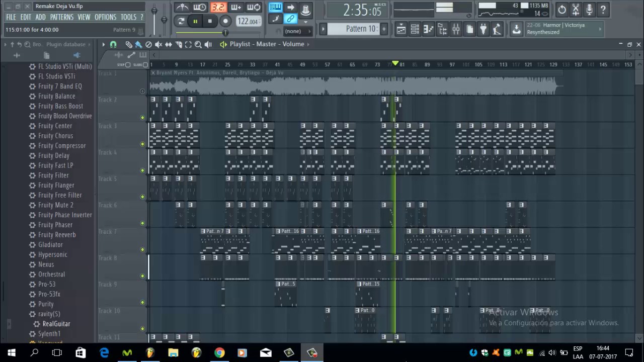
Task: Click the tempo tapper icon
Action: pos(497,29)
